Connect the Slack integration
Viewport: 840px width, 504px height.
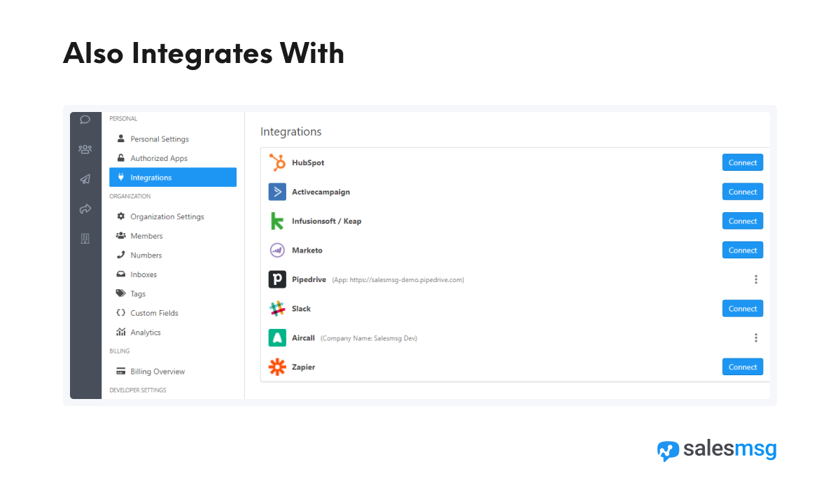(x=743, y=309)
